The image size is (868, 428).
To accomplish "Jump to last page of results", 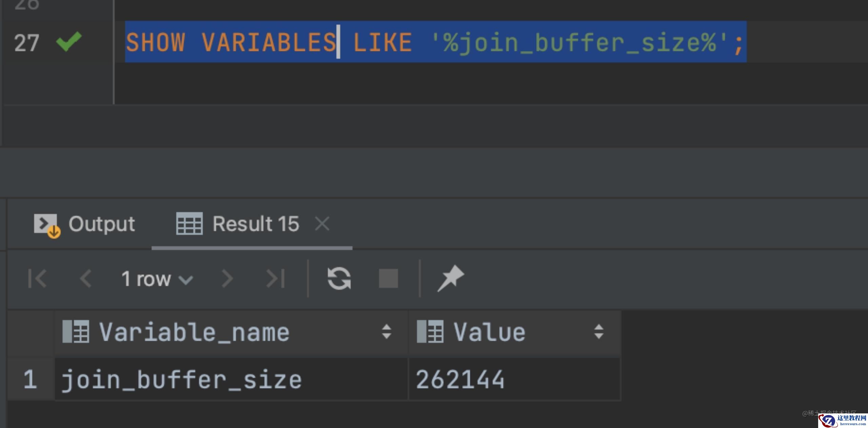I will pyautogui.click(x=275, y=279).
